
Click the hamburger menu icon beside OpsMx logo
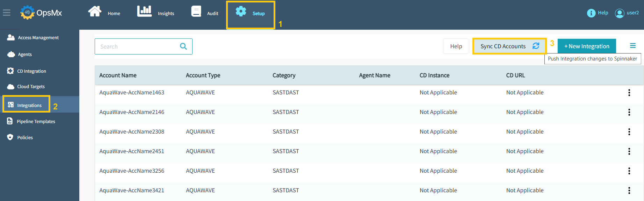(x=7, y=13)
